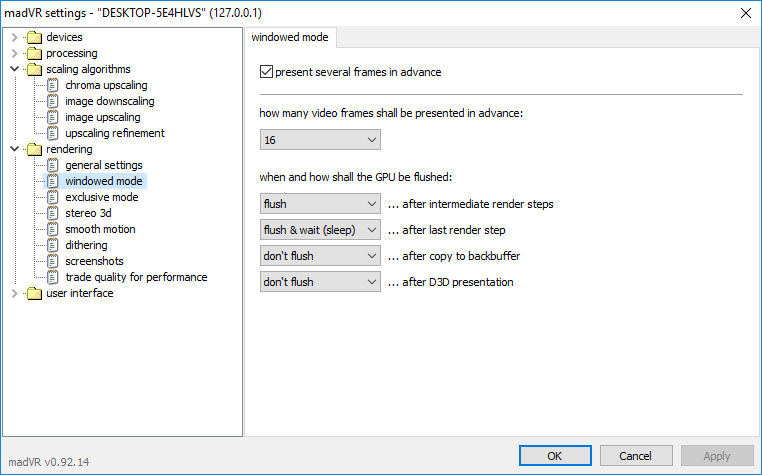This screenshot has width=762, height=475.
Task: Open general settings under rendering
Action: [104, 165]
